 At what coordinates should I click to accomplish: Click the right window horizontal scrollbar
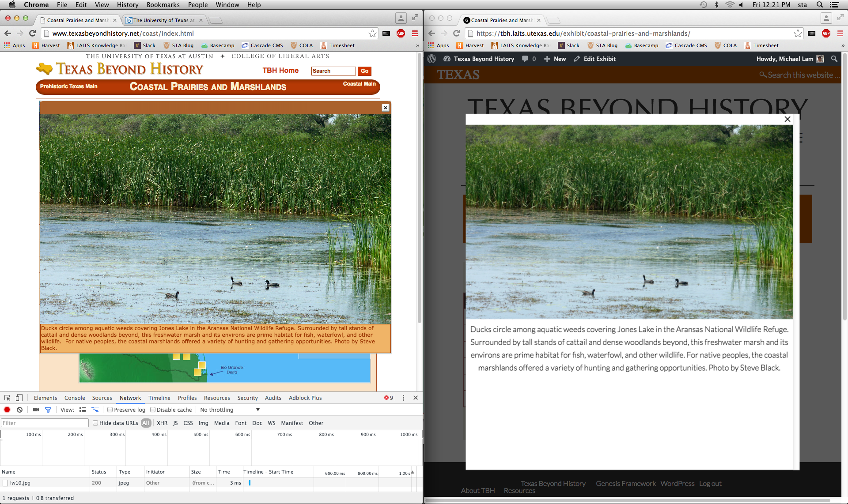627,500
